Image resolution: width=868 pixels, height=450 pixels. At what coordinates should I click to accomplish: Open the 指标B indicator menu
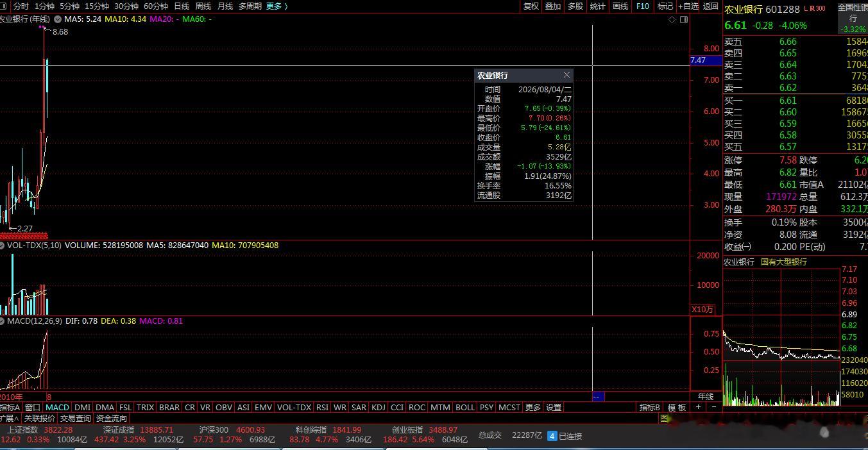click(650, 407)
